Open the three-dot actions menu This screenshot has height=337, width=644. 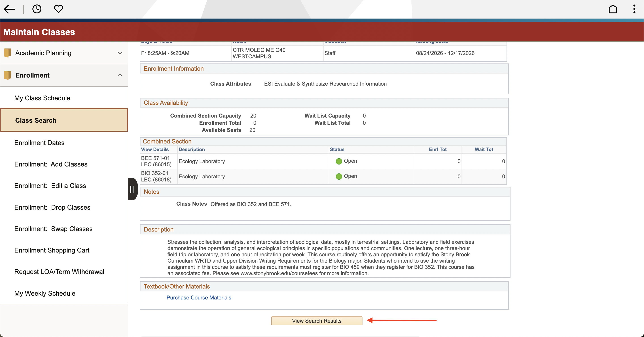point(634,9)
